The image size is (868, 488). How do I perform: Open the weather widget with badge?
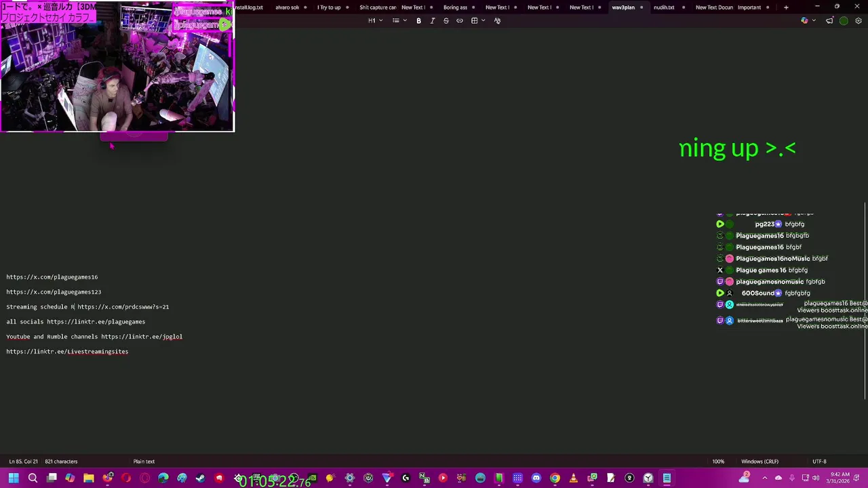[x=745, y=479]
